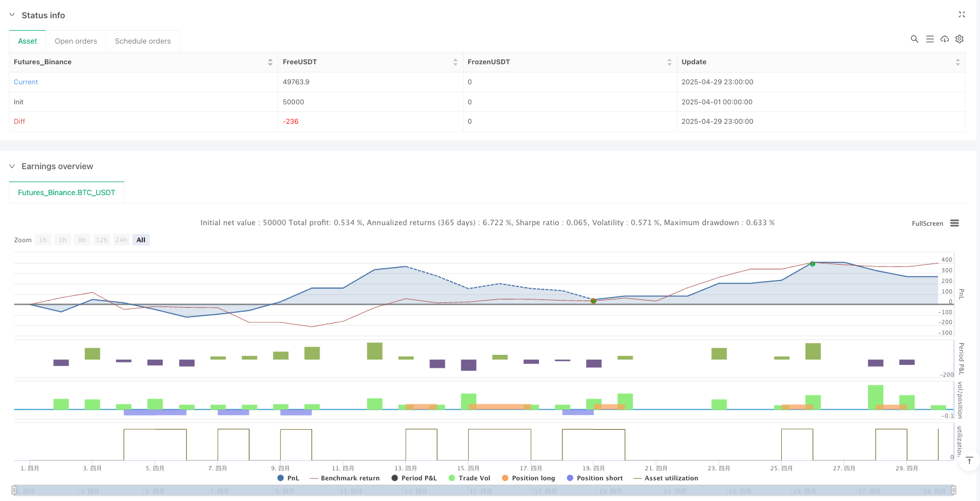The height and width of the screenshot is (501, 980).
Task: Click the collapse fullscreen icon in Status info
Action: point(961,15)
